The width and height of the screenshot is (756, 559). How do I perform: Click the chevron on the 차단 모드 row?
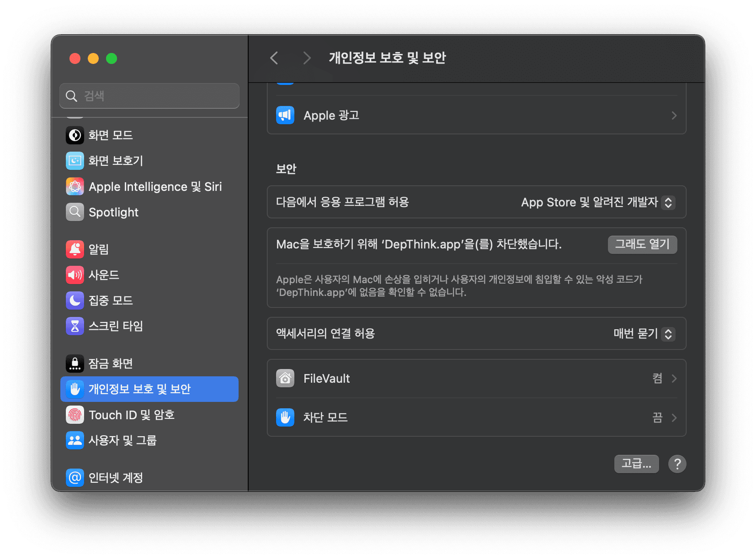(674, 418)
